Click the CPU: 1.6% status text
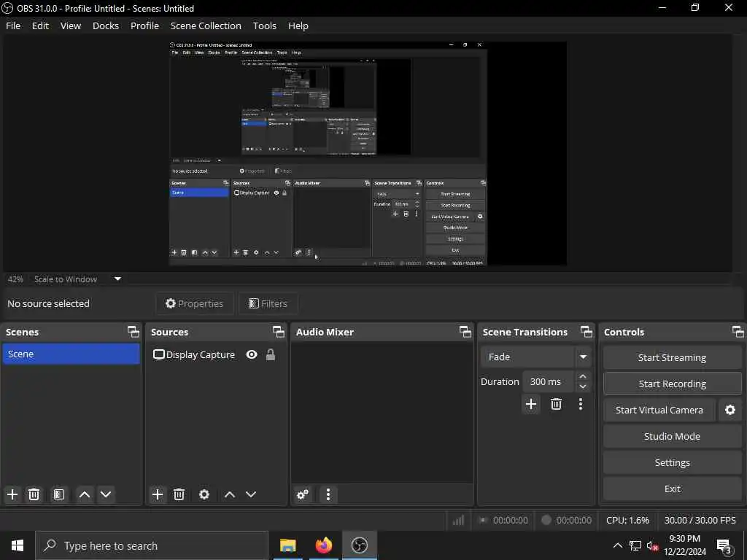 point(627,521)
